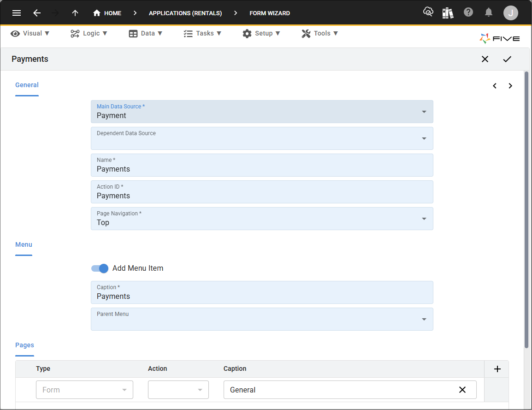Toggle the Add Menu Item switch
Screen dimensions: 532x410
[100, 268]
